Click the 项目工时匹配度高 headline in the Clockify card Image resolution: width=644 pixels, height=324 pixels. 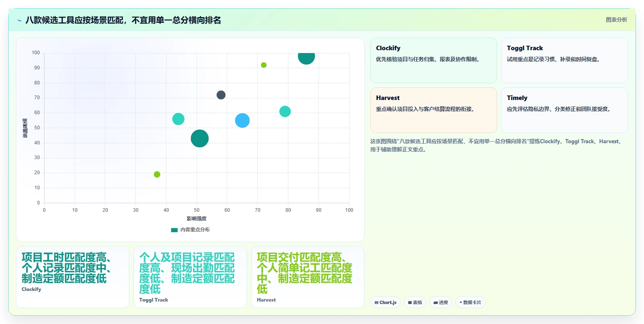[67, 268]
